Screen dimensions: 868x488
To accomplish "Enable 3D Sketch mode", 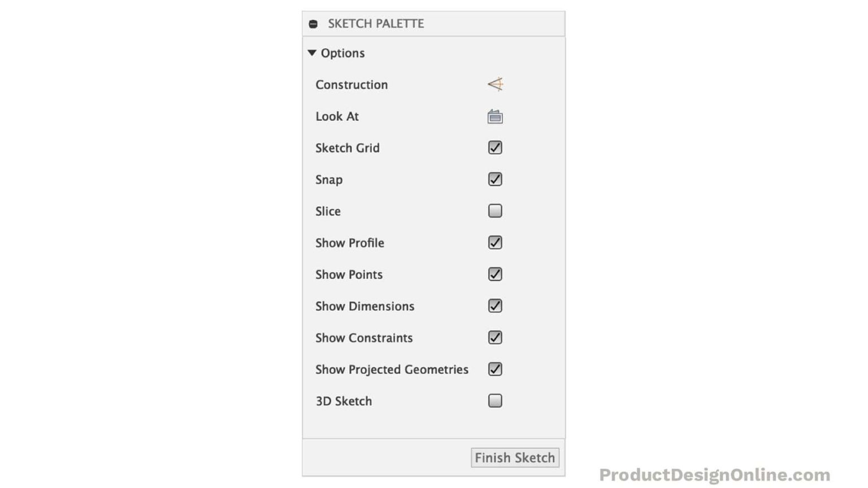I will coord(494,400).
